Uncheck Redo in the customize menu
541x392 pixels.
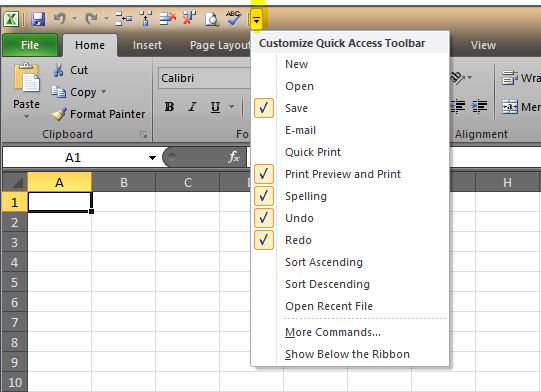click(x=264, y=240)
